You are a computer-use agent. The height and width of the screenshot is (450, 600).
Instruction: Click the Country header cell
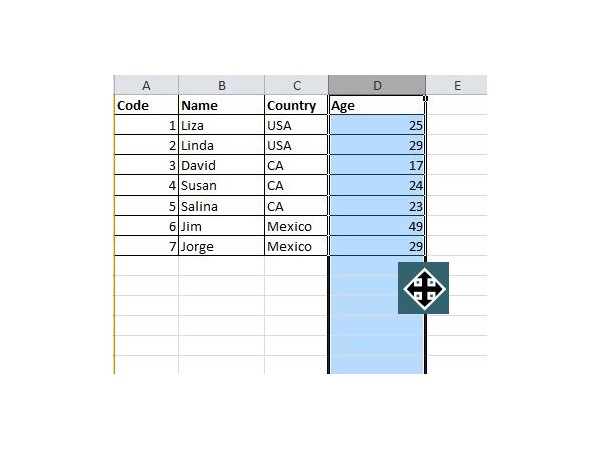297,105
